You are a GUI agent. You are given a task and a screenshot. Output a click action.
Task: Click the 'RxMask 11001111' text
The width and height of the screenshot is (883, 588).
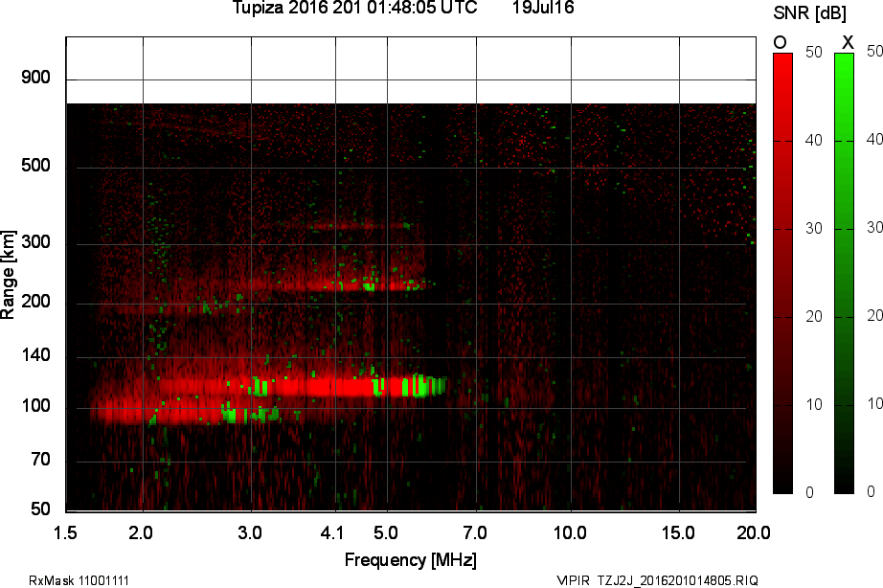79,580
